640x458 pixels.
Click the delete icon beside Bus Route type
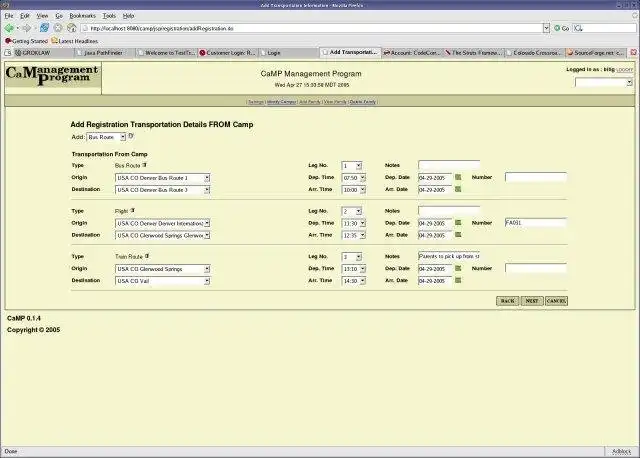click(144, 165)
